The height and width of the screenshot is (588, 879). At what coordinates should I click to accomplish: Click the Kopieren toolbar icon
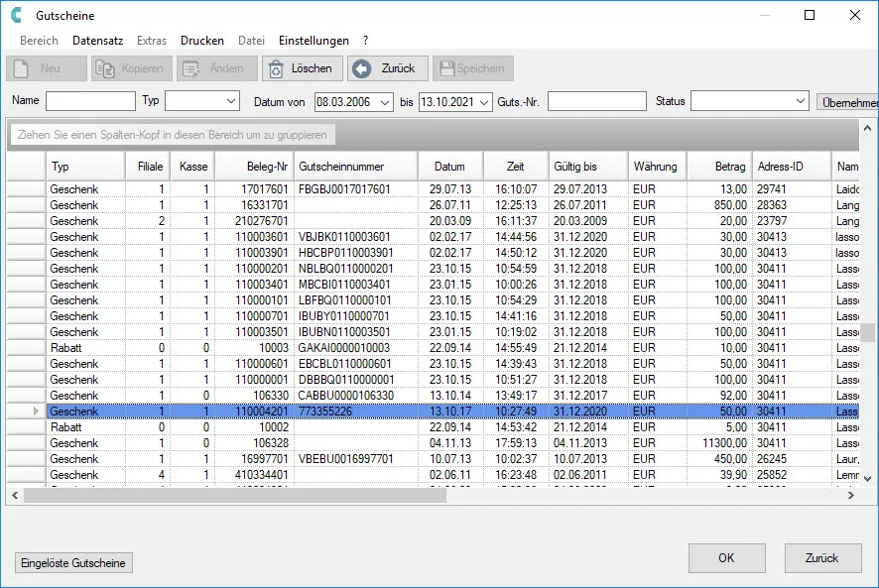[105, 68]
